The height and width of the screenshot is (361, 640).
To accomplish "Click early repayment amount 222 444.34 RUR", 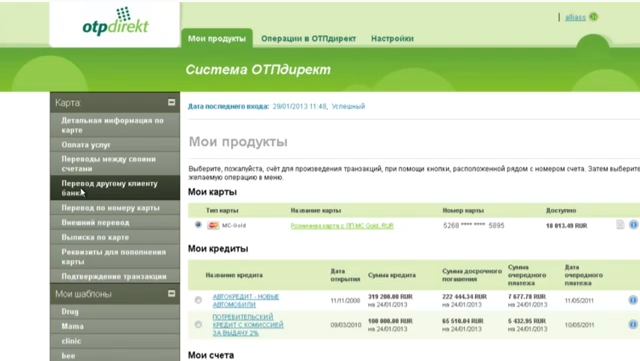I will coord(464,296).
